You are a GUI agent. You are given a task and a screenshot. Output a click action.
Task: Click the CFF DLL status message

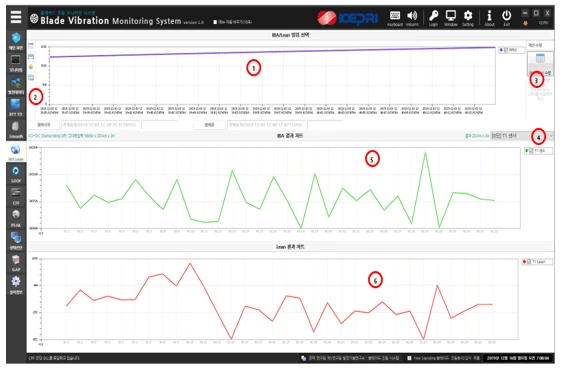[54, 358]
